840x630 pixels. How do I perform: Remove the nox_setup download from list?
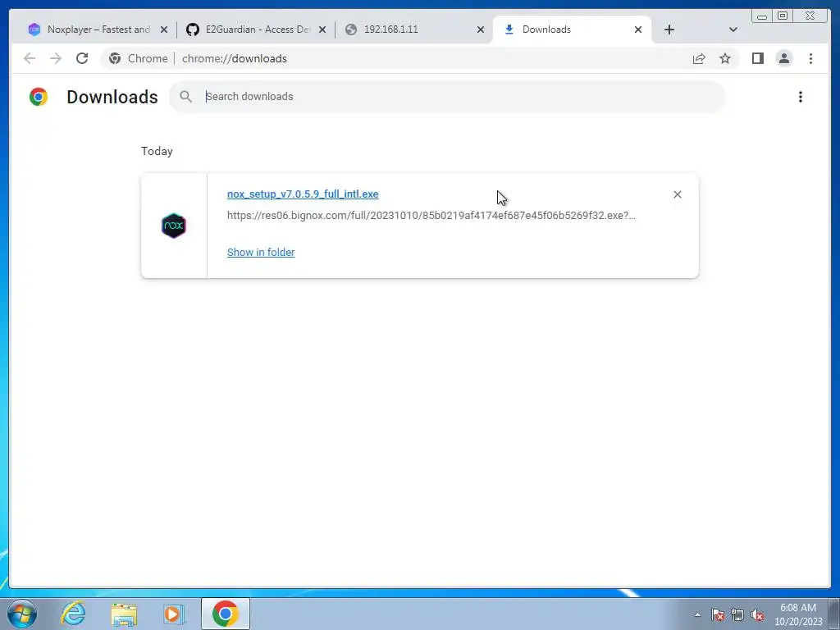click(x=677, y=194)
